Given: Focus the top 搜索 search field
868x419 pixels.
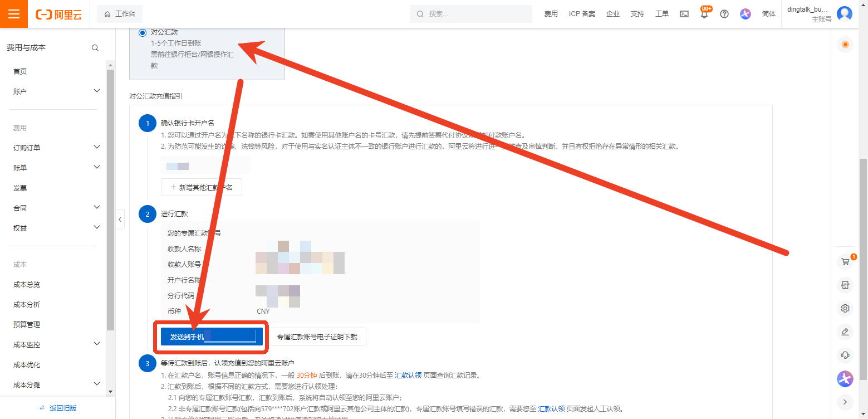Looking at the screenshot, I should click(472, 14).
